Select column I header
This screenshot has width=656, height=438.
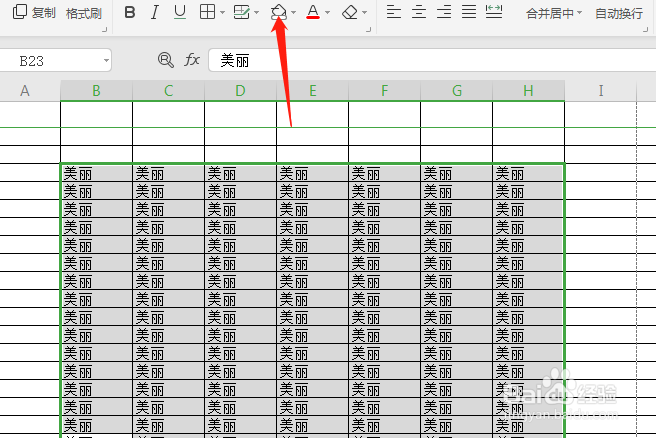tap(601, 91)
